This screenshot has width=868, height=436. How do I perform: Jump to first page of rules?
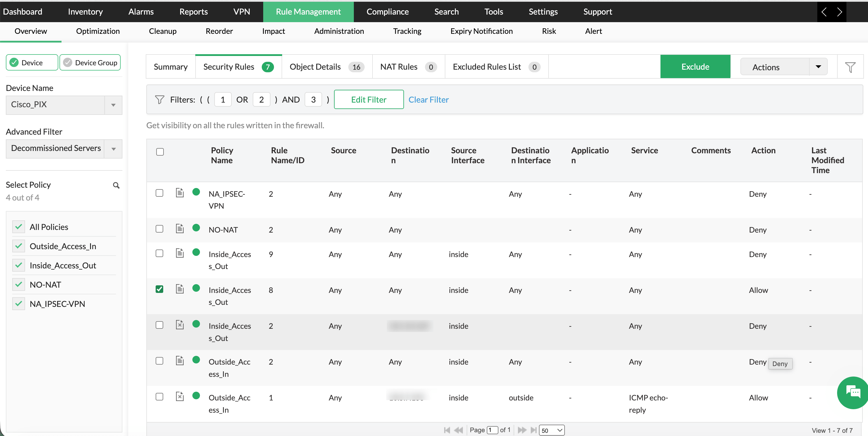pyautogui.click(x=447, y=430)
